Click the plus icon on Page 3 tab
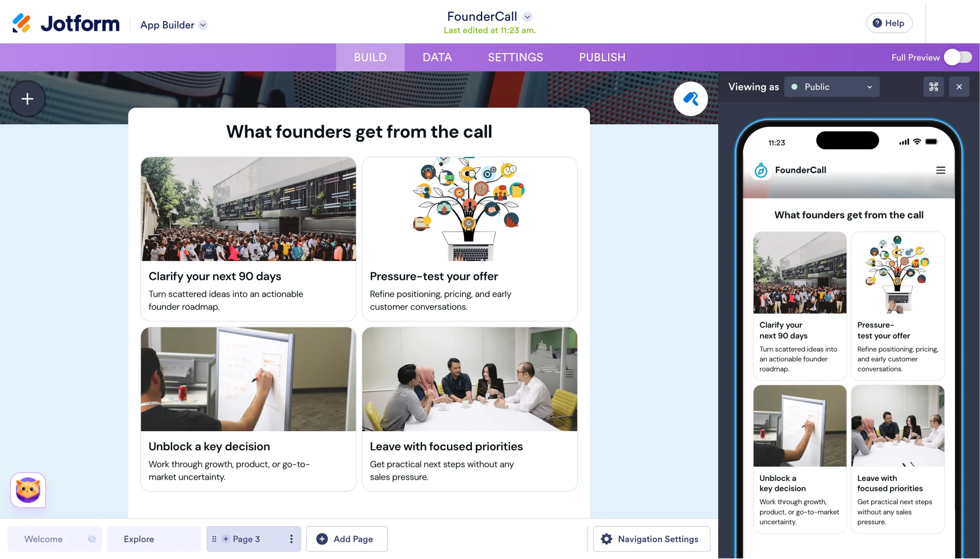980x559 pixels. pyautogui.click(x=226, y=539)
